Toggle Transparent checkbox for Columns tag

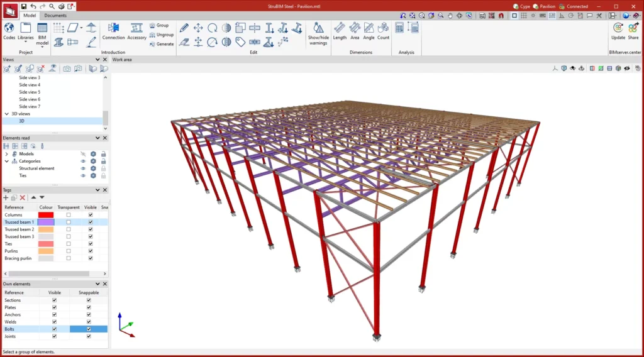click(69, 215)
